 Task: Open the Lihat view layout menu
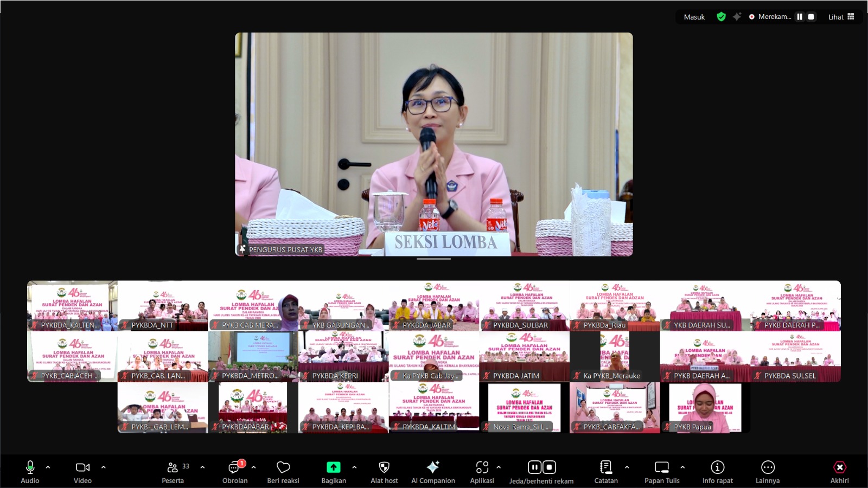pos(841,17)
